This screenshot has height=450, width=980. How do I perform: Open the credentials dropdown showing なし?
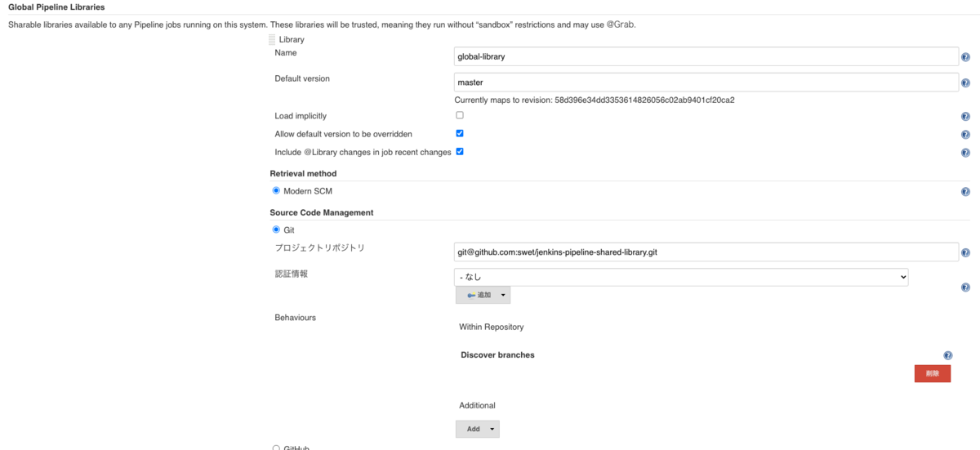point(681,278)
